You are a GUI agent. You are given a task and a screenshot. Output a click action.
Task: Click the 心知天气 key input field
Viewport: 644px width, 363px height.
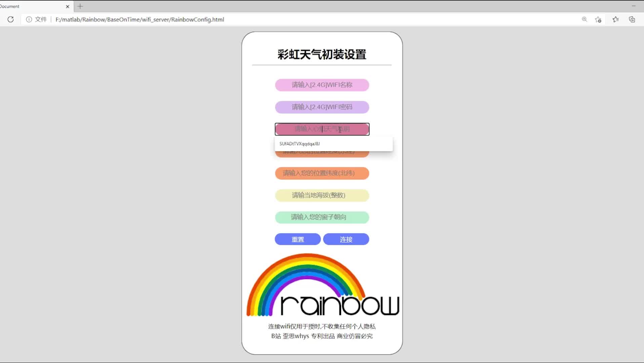pos(322,129)
